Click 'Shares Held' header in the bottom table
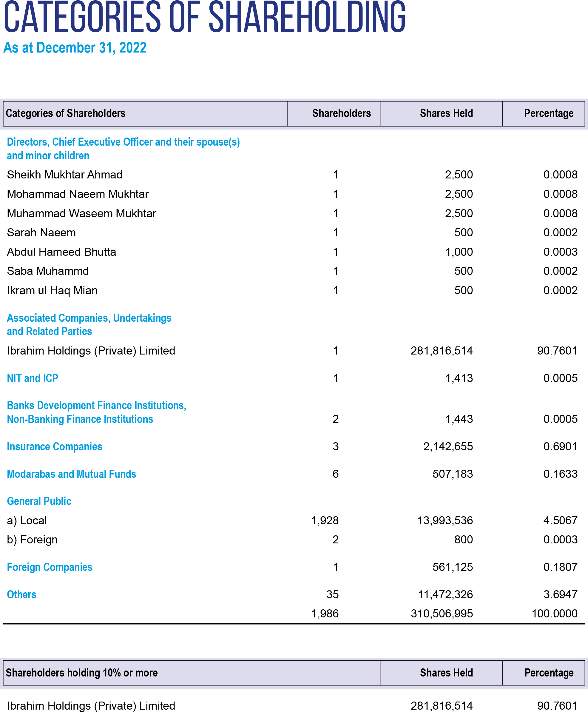 click(x=446, y=673)
